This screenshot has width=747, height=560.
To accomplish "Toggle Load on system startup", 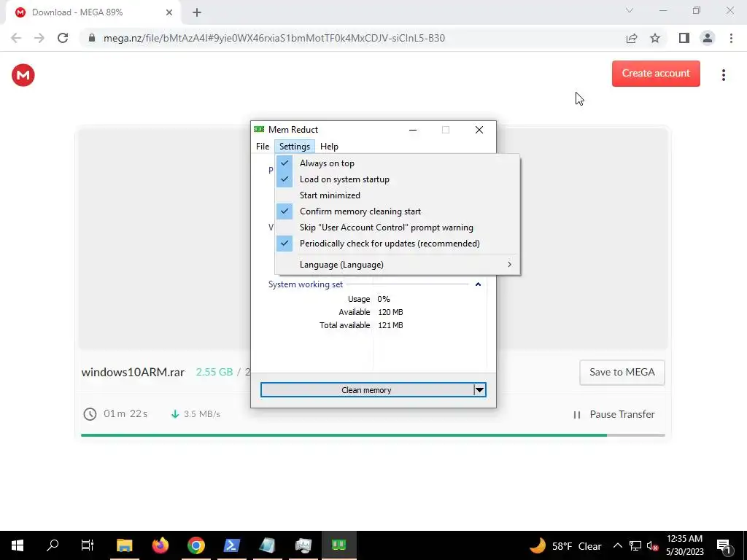I will tap(398, 179).
